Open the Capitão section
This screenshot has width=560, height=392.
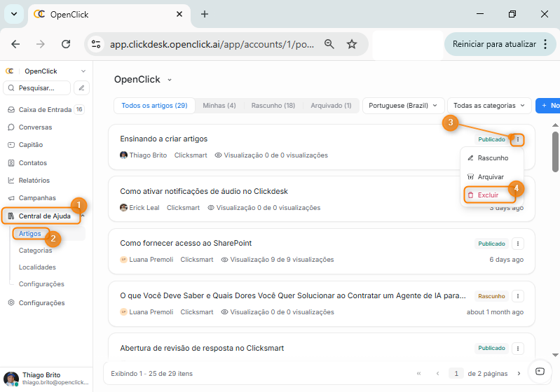pyautogui.click(x=30, y=145)
